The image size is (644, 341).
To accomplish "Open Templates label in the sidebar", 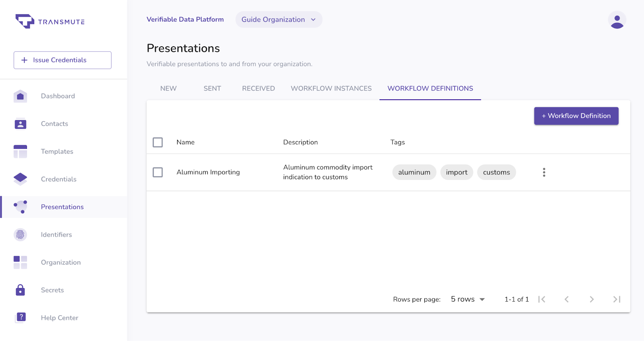I will click(x=57, y=152).
